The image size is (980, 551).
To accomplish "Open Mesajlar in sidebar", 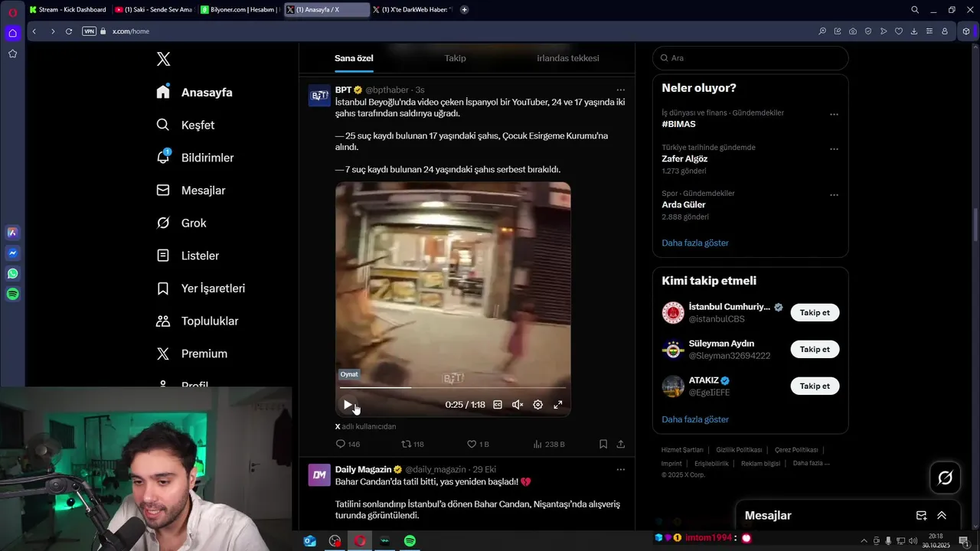I will 190,191.
